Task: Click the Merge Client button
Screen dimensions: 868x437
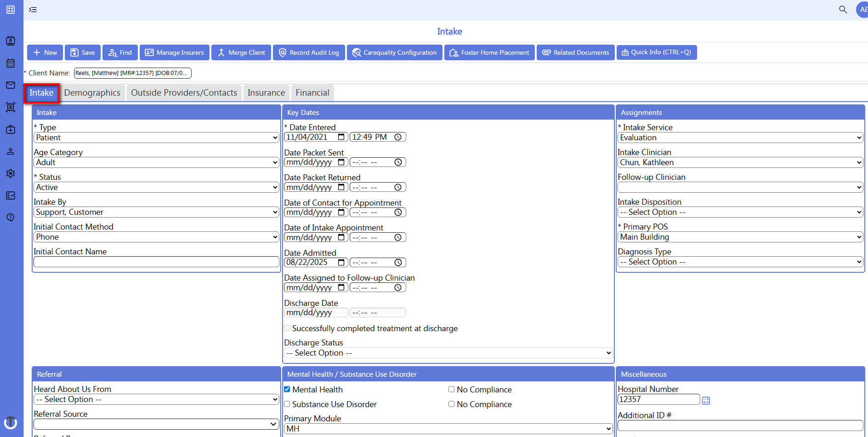Action: click(x=241, y=52)
